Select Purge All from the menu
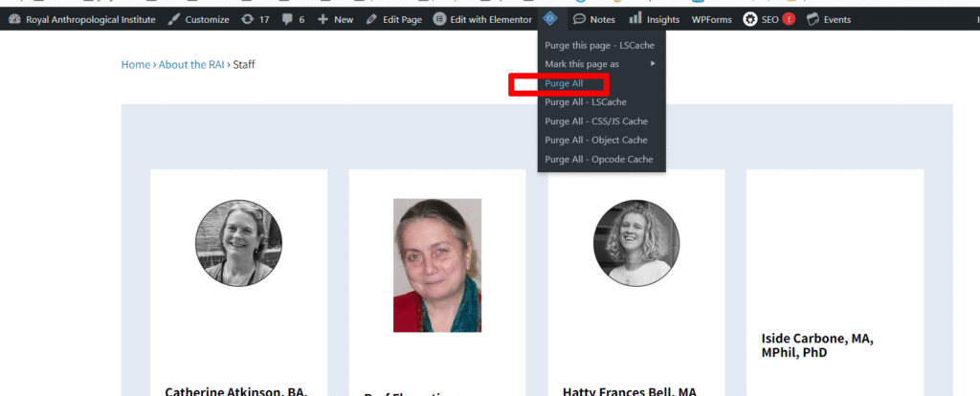The width and height of the screenshot is (980, 396). tap(564, 84)
